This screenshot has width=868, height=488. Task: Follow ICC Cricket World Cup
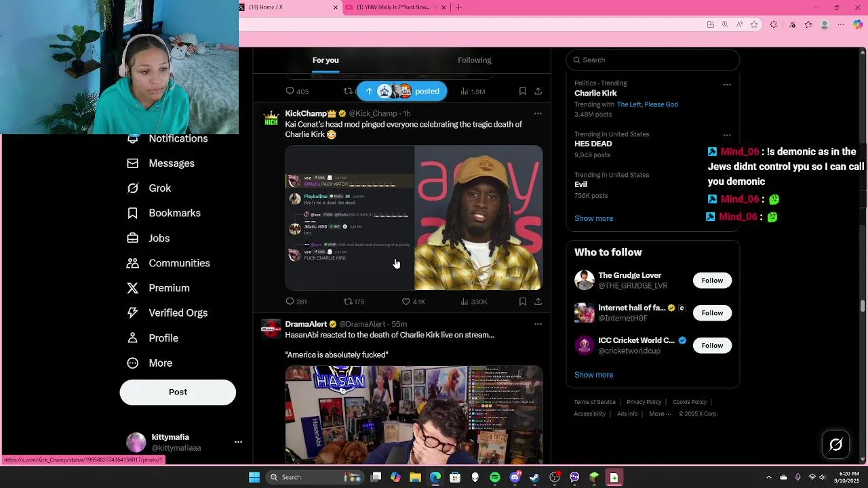712,346
